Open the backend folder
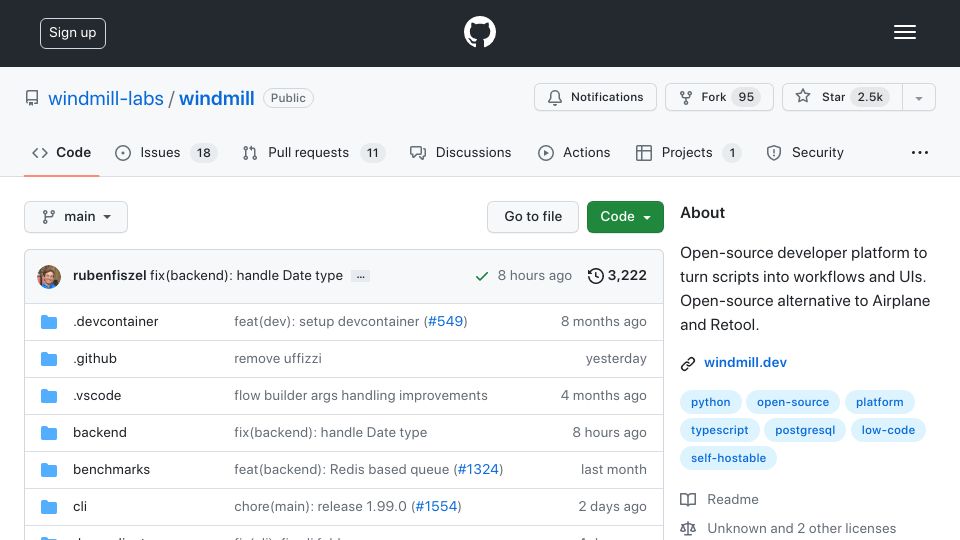Screen dimensions: 960x540 pyautogui.click(x=100, y=433)
